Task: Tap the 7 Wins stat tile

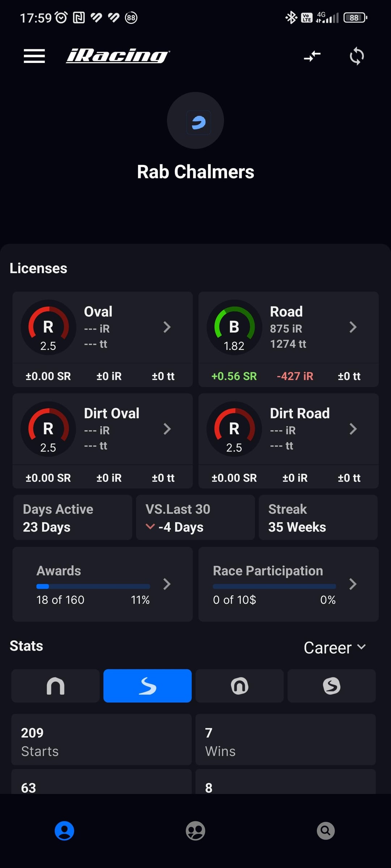Action: [x=286, y=739]
